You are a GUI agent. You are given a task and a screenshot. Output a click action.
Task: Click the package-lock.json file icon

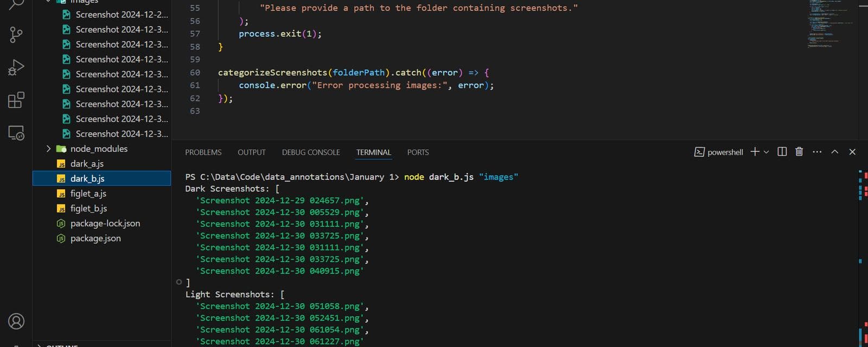tap(61, 223)
